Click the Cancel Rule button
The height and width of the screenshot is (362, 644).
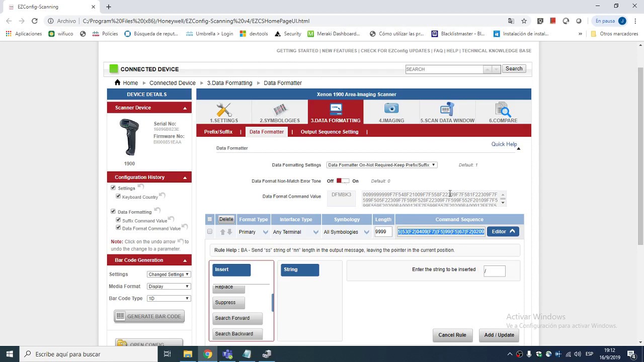pos(452,335)
